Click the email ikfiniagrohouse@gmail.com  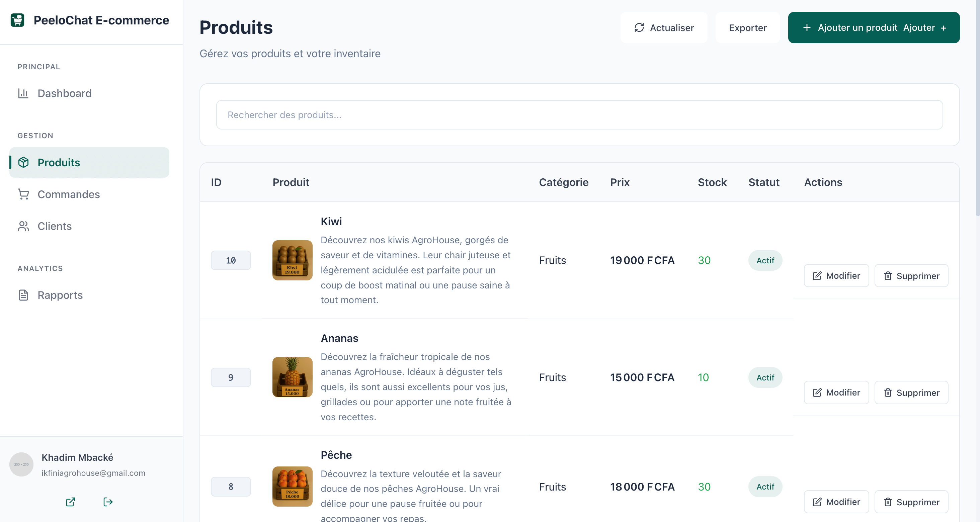coord(93,473)
